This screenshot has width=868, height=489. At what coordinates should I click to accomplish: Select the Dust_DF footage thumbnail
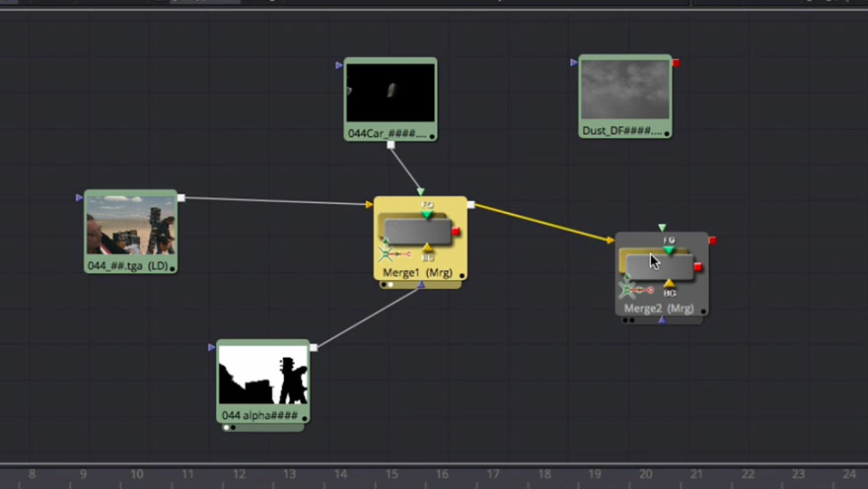point(625,90)
